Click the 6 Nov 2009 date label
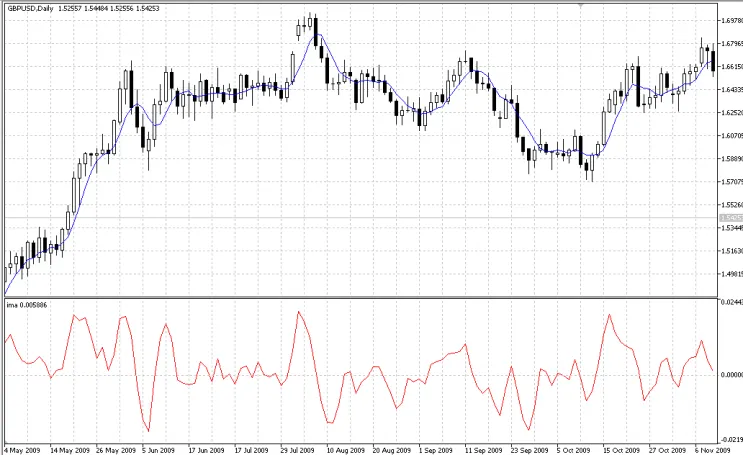This screenshot has width=743, height=455. 712,449
